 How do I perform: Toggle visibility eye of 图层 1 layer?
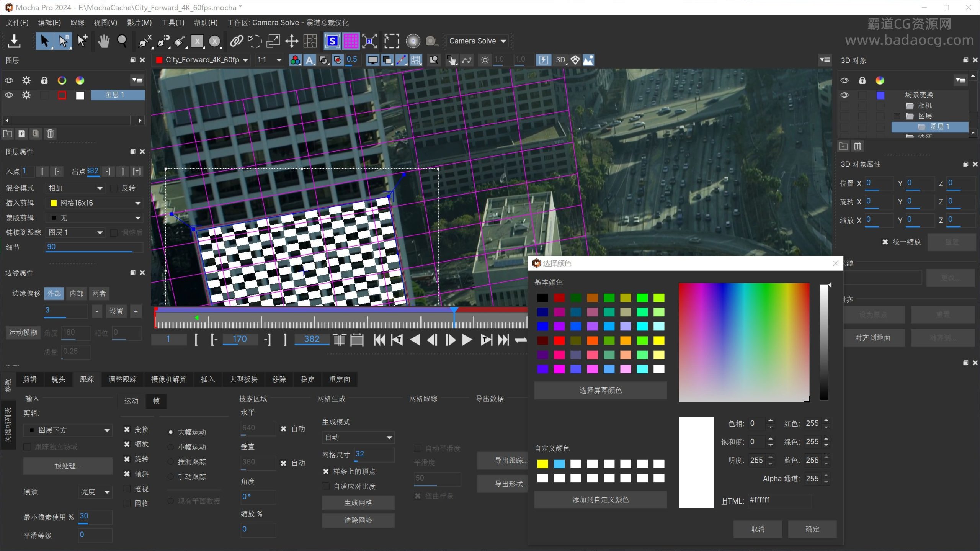(x=9, y=95)
